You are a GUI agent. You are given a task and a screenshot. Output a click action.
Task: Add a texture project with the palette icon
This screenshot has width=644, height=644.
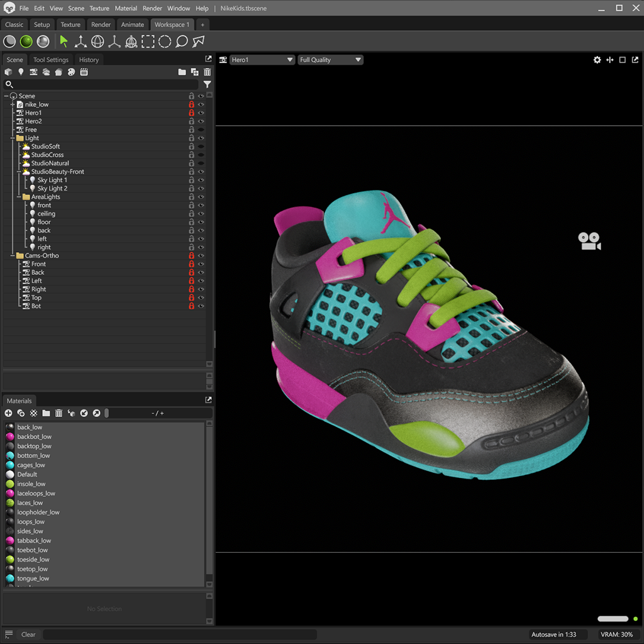pos(72,72)
